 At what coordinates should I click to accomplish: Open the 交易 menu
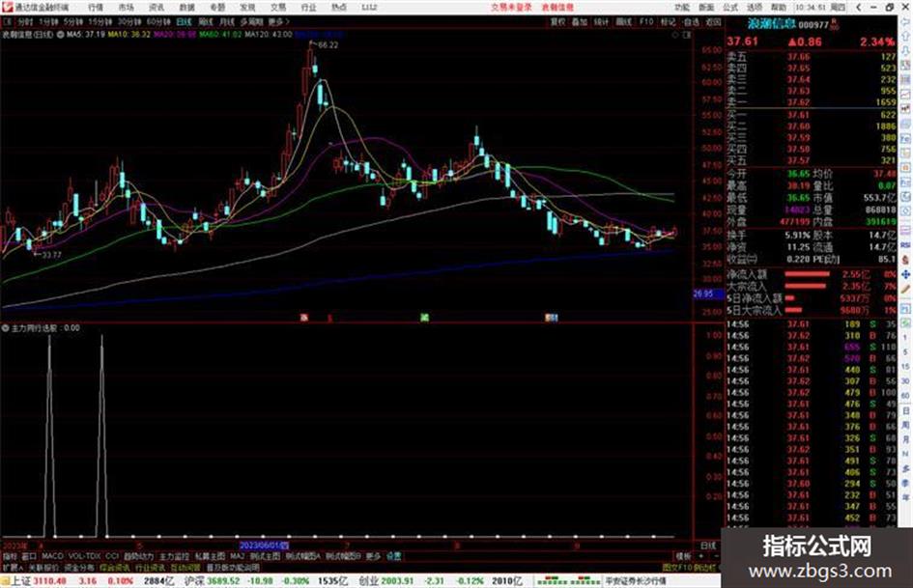pyautogui.click(x=278, y=7)
